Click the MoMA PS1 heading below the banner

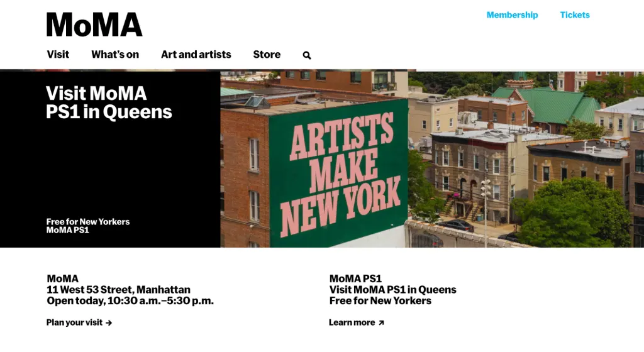tap(355, 278)
